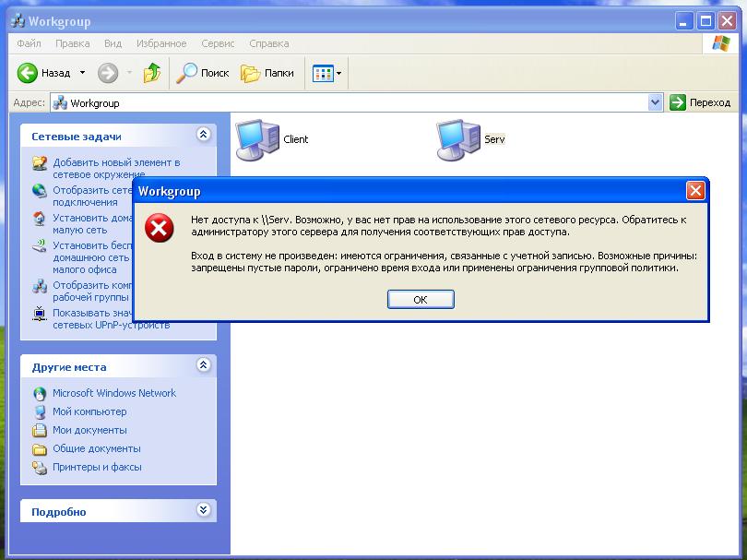Click the Workgroup title bar icon
Viewport: 747px width, 560px height.
[x=18, y=21]
